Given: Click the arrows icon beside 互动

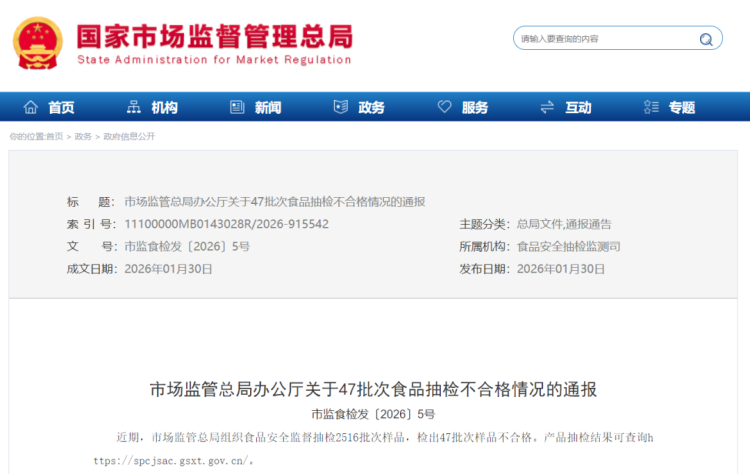Looking at the screenshot, I should (x=547, y=107).
